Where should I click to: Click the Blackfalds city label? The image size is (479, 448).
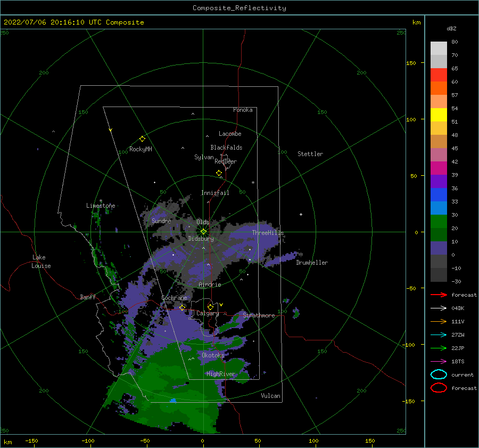point(226,148)
